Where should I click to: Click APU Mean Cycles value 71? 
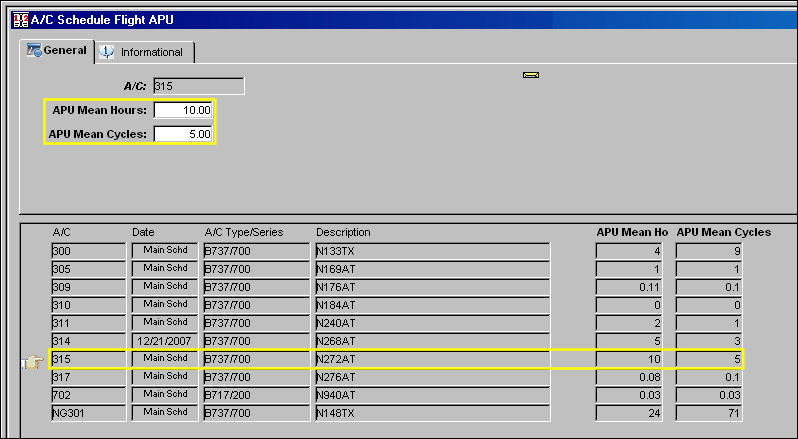coord(708,413)
